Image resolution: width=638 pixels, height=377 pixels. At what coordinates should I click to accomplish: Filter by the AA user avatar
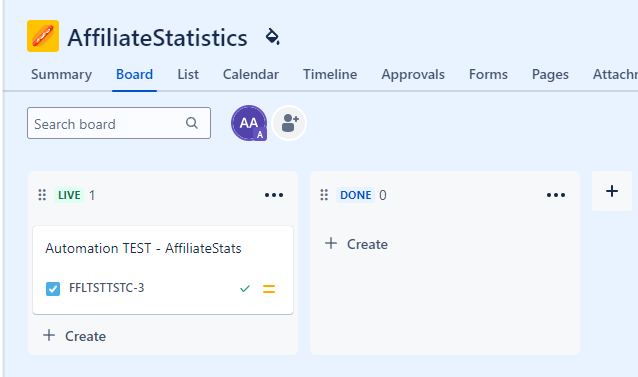249,123
